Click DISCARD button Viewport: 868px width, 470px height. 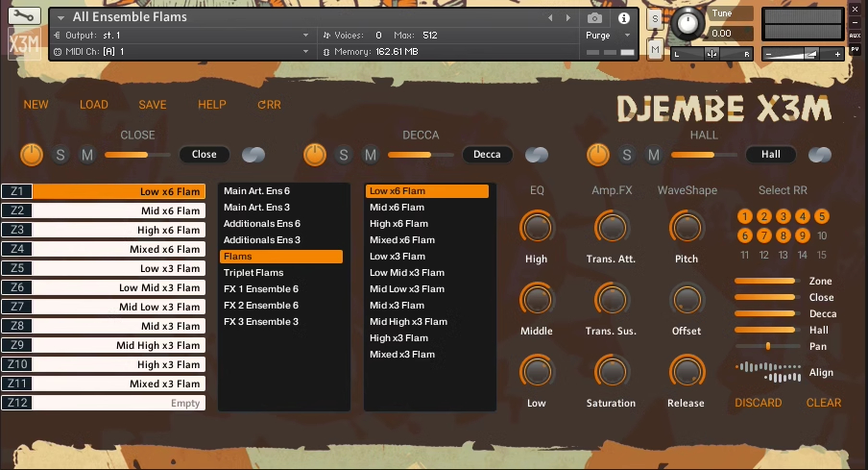click(759, 403)
